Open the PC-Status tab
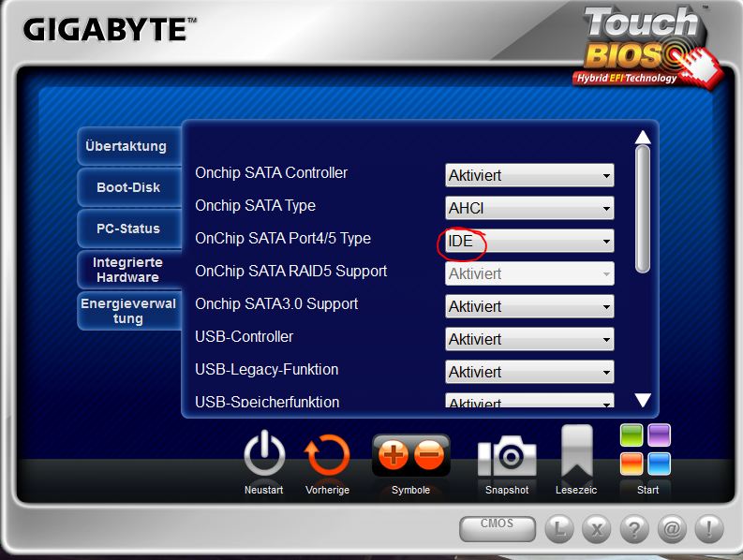743x560 pixels. (129, 228)
